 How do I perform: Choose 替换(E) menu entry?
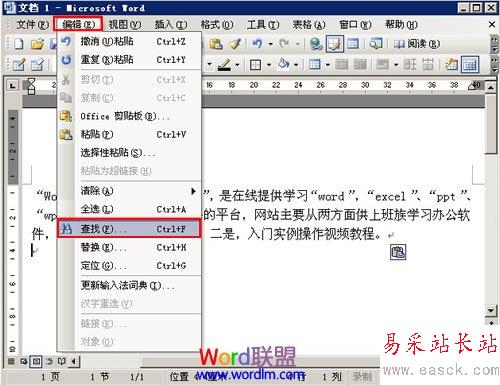(x=129, y=248)
